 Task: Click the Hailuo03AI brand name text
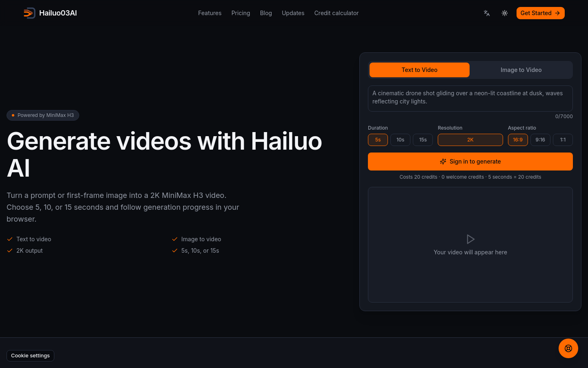[x=58, y=13]
